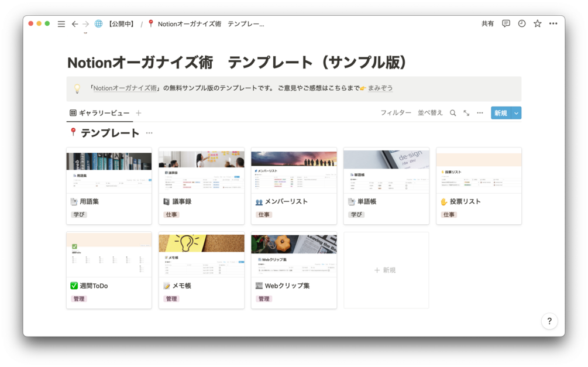Open the Webクリップ集 card thumbnail
The image size is (588, 367).
[294, 255]
